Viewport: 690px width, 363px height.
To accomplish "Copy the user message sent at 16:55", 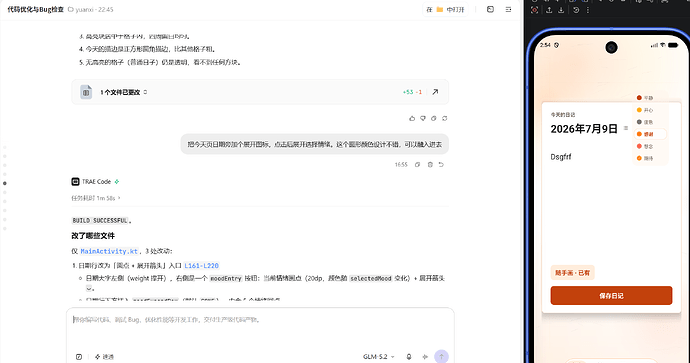I will click(x=417, y=165).
